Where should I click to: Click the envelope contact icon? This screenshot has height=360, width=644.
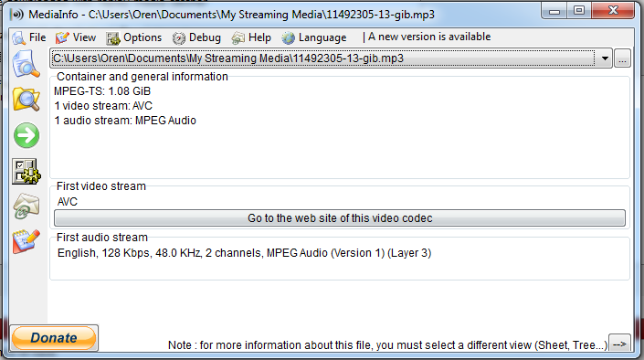26,206
